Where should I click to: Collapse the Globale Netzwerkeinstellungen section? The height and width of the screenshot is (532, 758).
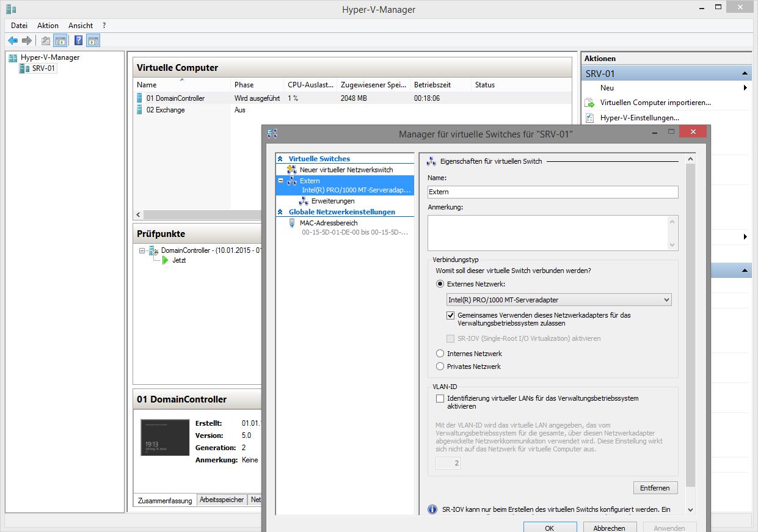[280, 212]
